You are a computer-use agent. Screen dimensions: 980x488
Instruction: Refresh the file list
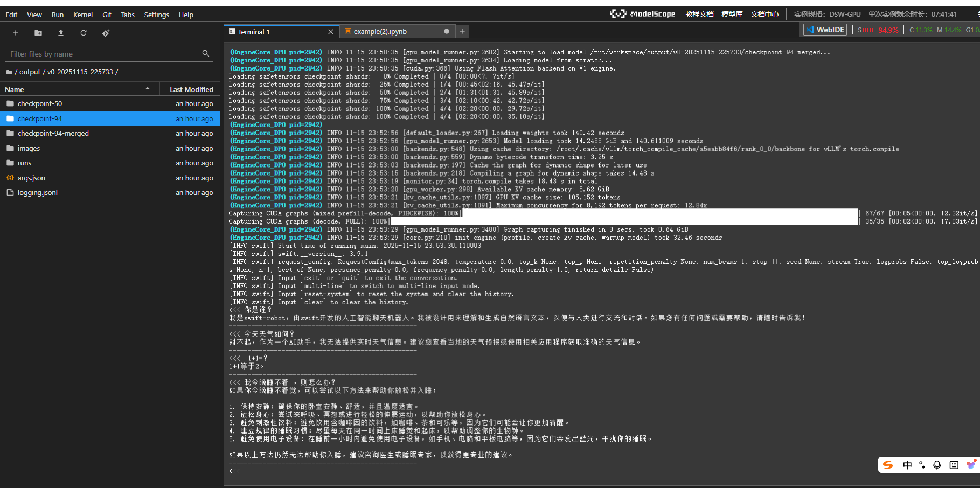tap(84, 33)
